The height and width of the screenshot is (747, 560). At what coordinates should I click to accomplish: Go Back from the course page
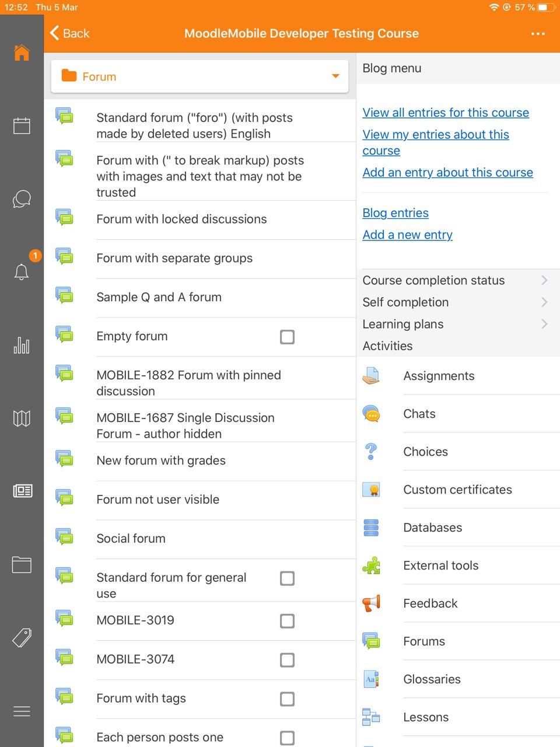[70, 33]
